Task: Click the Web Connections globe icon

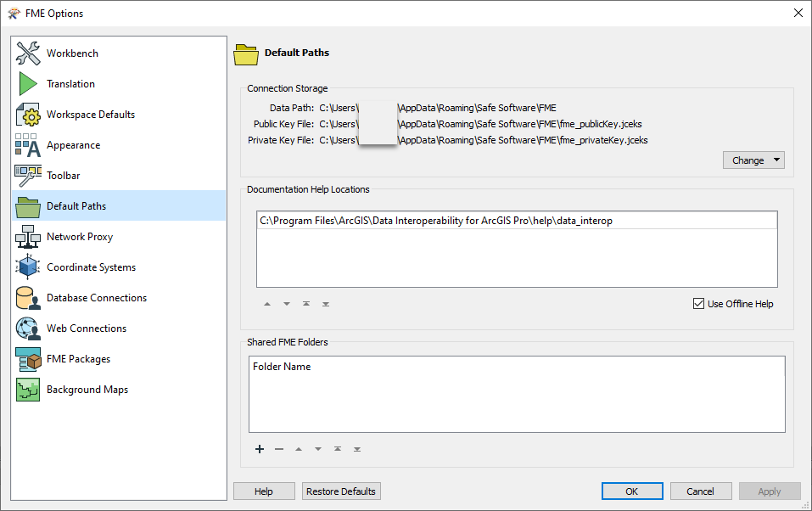Action: click(x=28, y=328)
